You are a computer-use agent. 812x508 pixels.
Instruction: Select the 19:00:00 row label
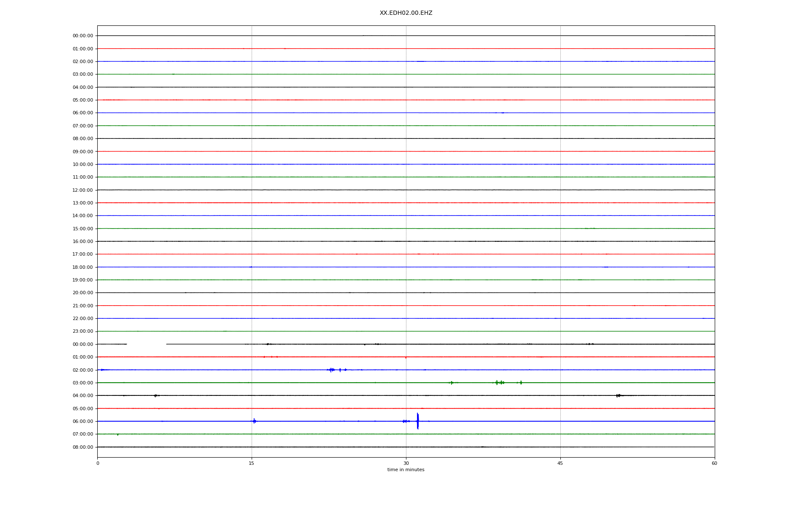[x=82, y=280]
